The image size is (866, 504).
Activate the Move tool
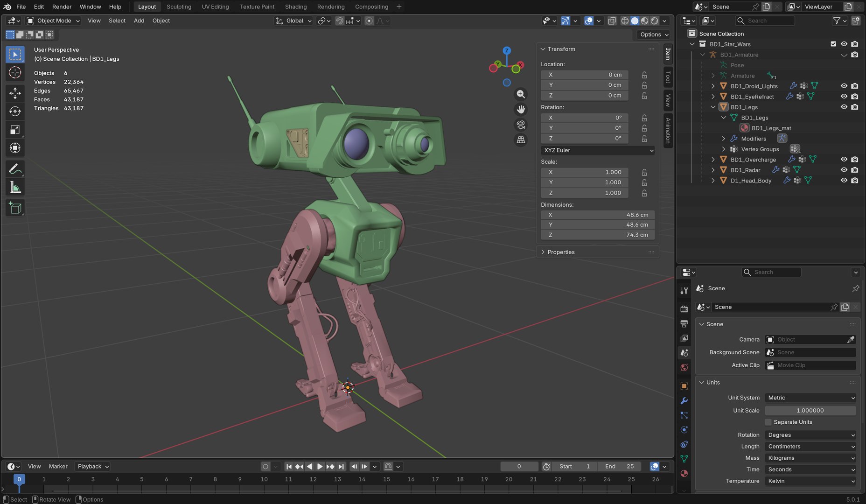[15, 93]
